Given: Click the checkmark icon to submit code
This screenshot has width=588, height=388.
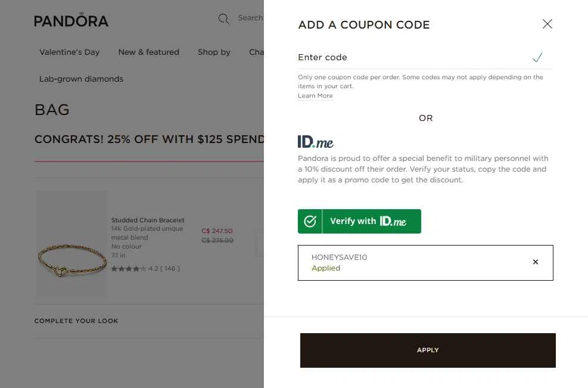Looking at the screenshot, I should point(537,57).
